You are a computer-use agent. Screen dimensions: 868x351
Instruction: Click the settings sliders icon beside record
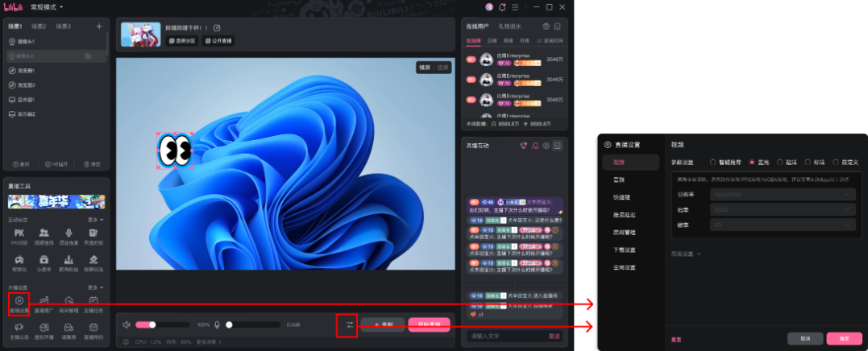349,324
